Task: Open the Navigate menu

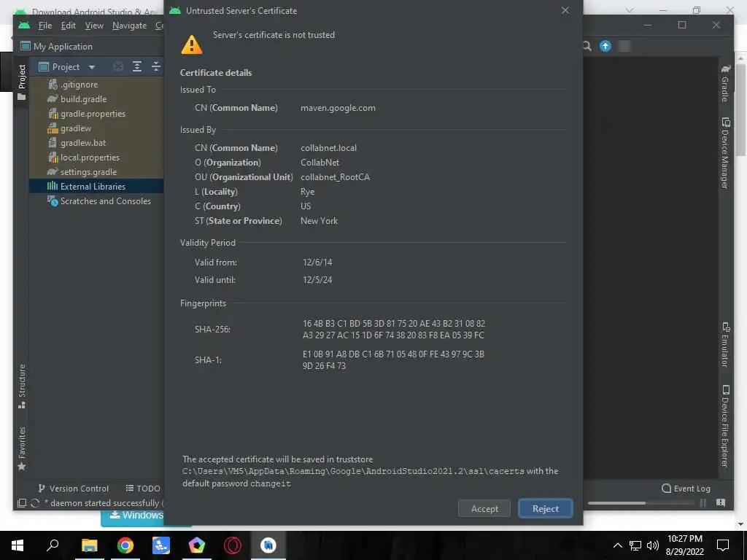Action: [129, 26]
